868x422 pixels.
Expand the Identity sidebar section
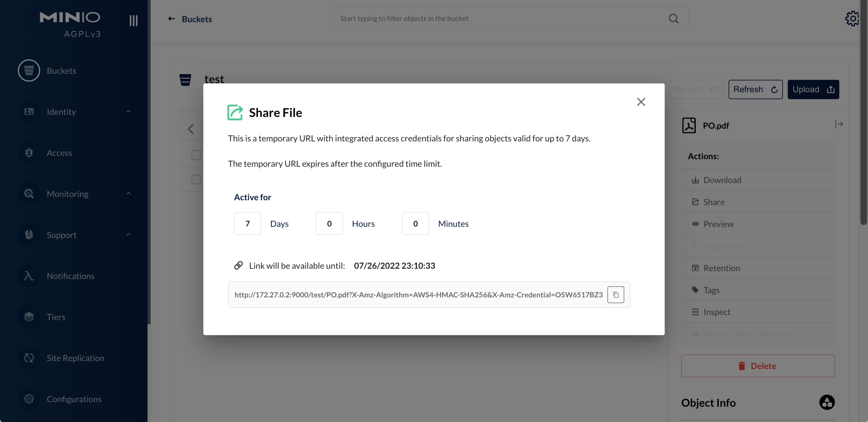[128, 112]
